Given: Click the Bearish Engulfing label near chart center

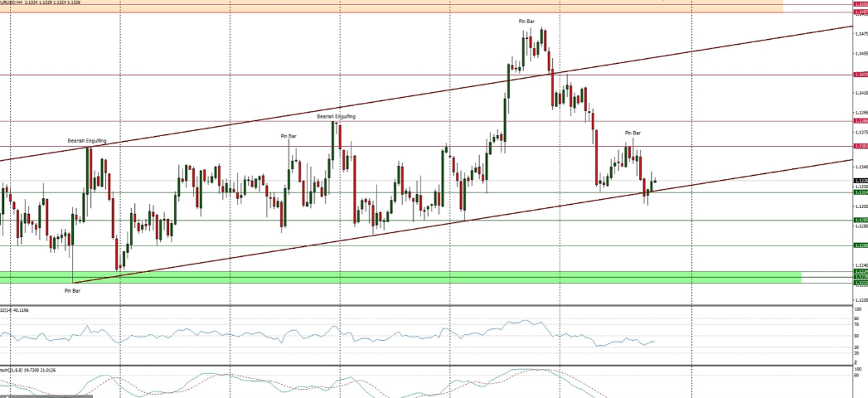Looking at the screenshot, I should 336,117.
